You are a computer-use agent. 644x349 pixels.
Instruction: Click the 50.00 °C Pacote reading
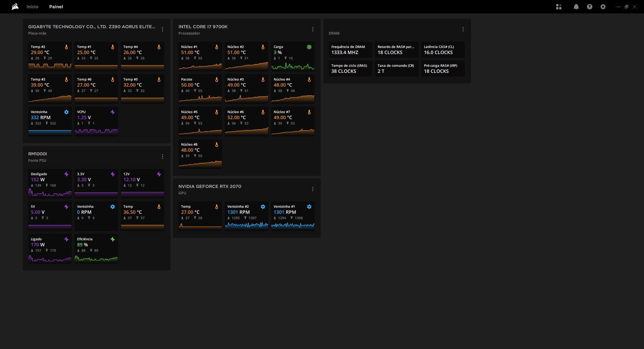pyautogui.click(x=190, y=85)
